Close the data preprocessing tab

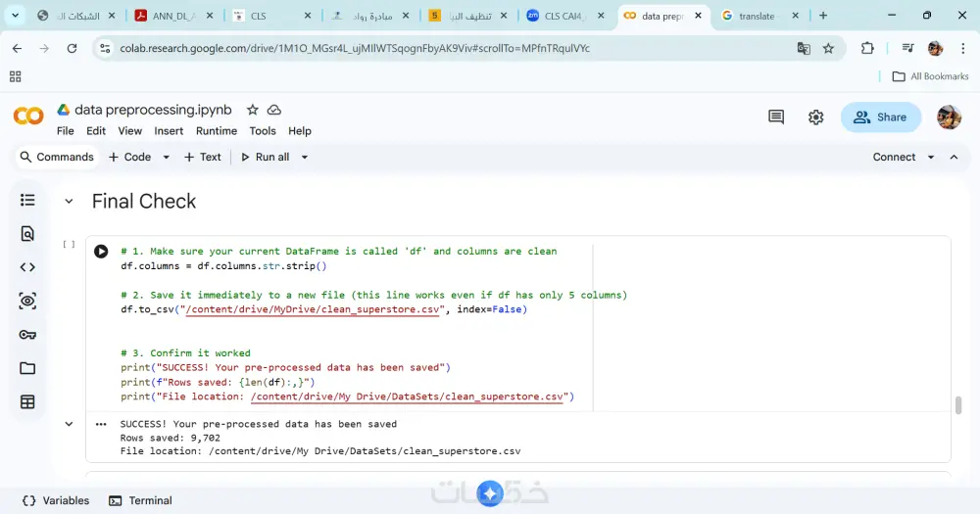[698, 16]
